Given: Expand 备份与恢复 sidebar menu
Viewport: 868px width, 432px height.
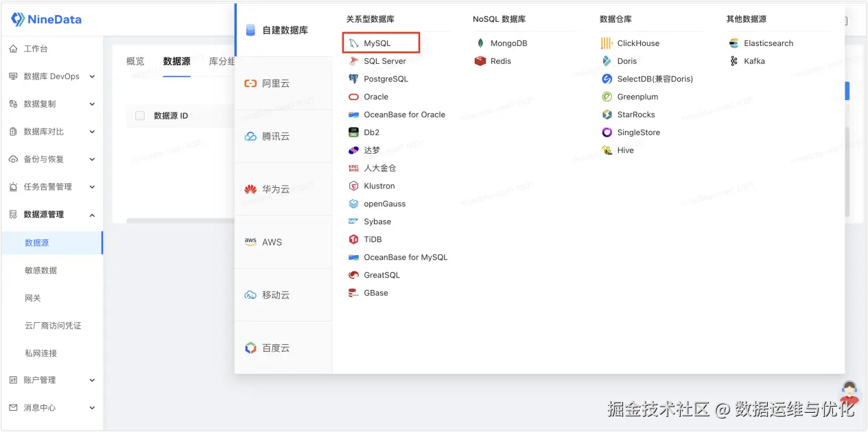Looking at the screenshot, I should 52,159.
